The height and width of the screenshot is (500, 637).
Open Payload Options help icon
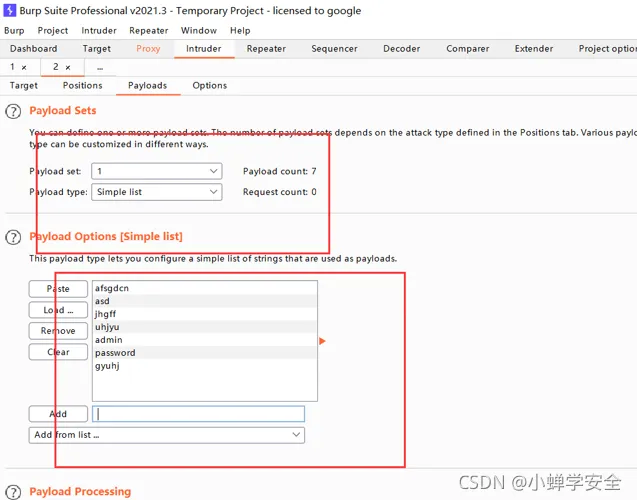pyautogui.click(x=13, y=237)
